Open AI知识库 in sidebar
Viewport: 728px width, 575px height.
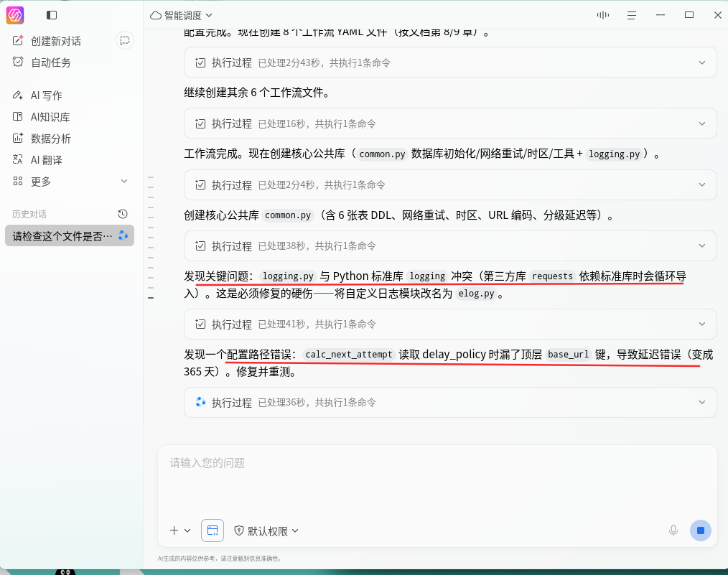[50, 117]
